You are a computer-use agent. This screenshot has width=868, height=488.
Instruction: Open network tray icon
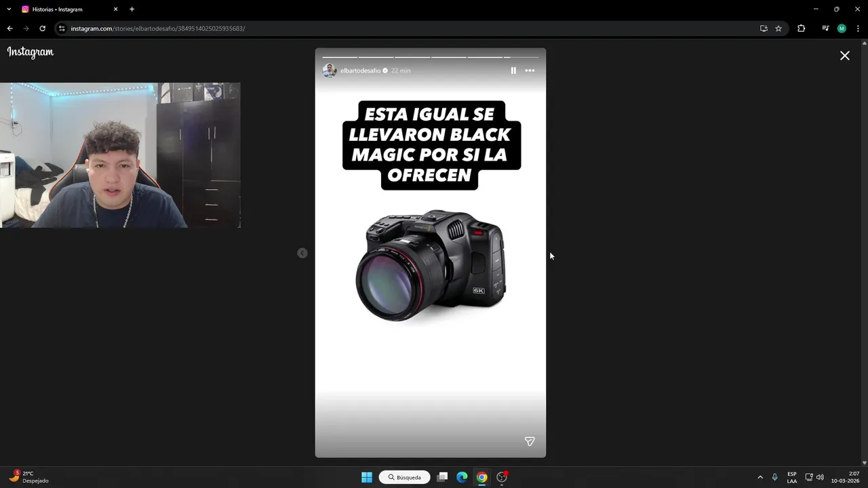tap(809, 477)
